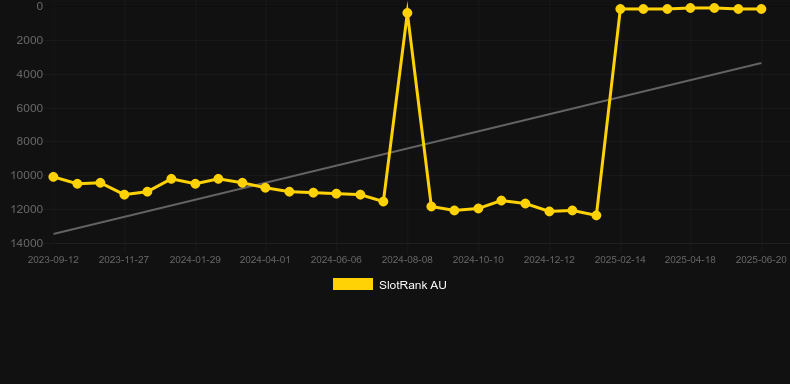Click the y-axis value 10000
The height and width of the screenshot is (384, 790).
pos(27,175)
